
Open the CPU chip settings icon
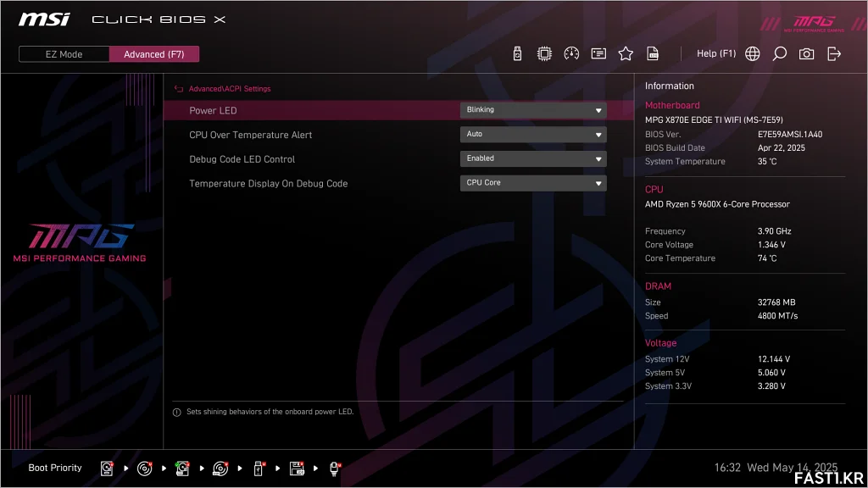544,53
